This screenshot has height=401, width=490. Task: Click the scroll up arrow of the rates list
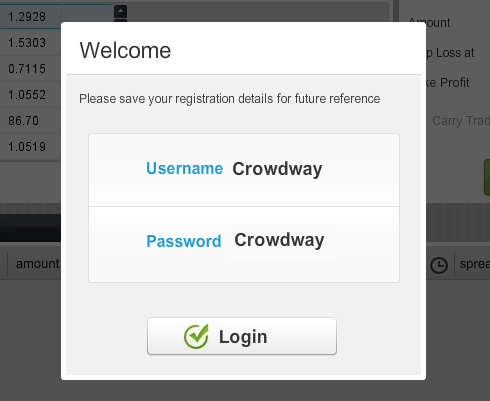[120, 11]
